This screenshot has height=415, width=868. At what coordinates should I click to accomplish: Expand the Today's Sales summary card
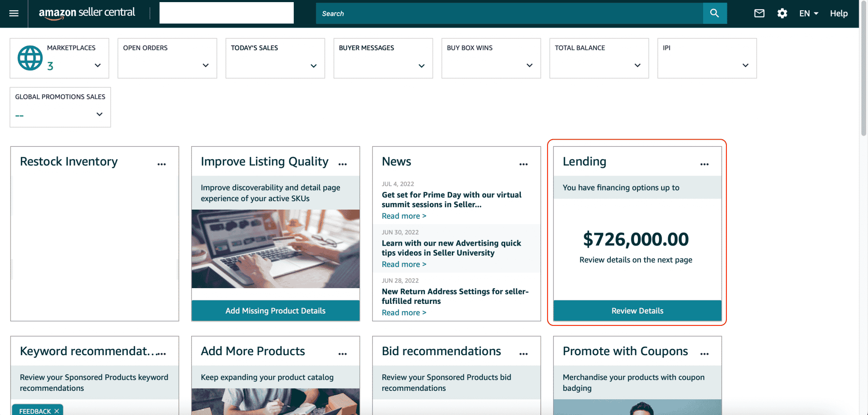(314, 65)
